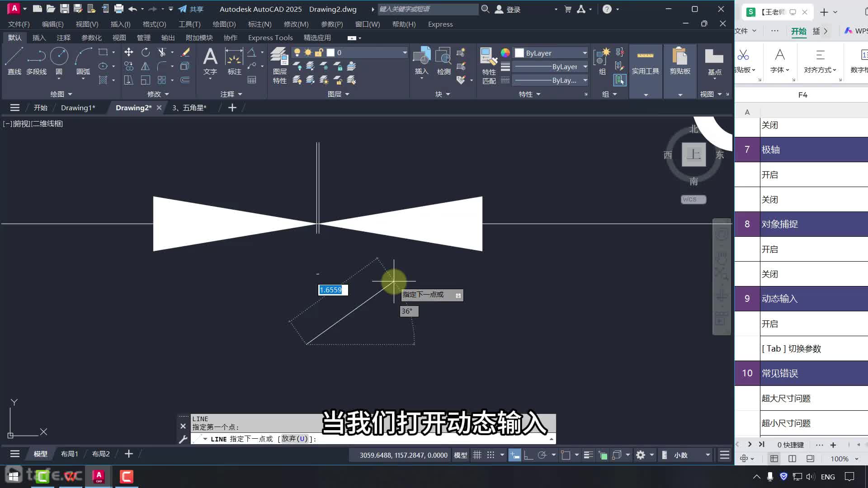Add a new drawing tab with plus

(x=232, y=108)
